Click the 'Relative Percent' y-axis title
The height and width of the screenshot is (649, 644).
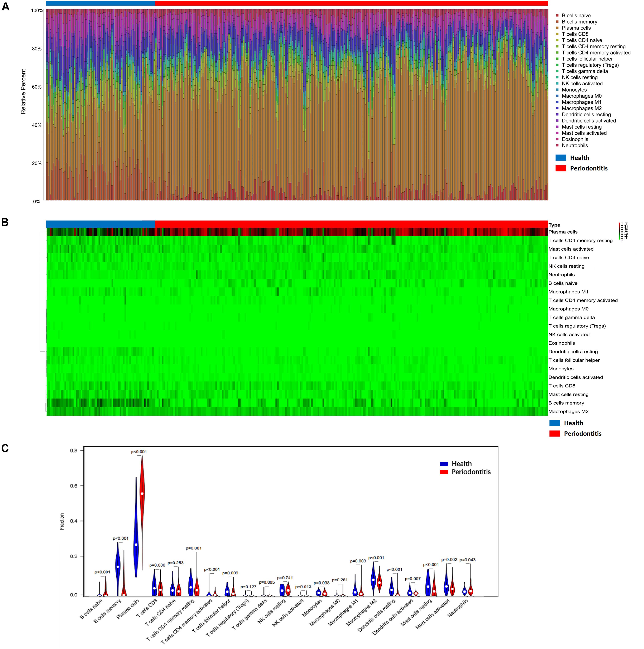pos(23,92)
